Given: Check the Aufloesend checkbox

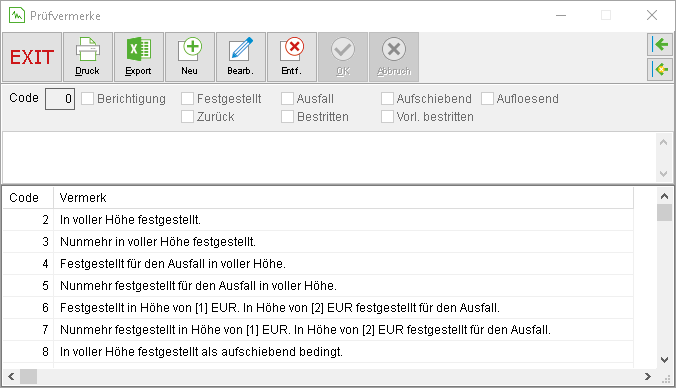Looking at the screenshot, I should (487, 99).
